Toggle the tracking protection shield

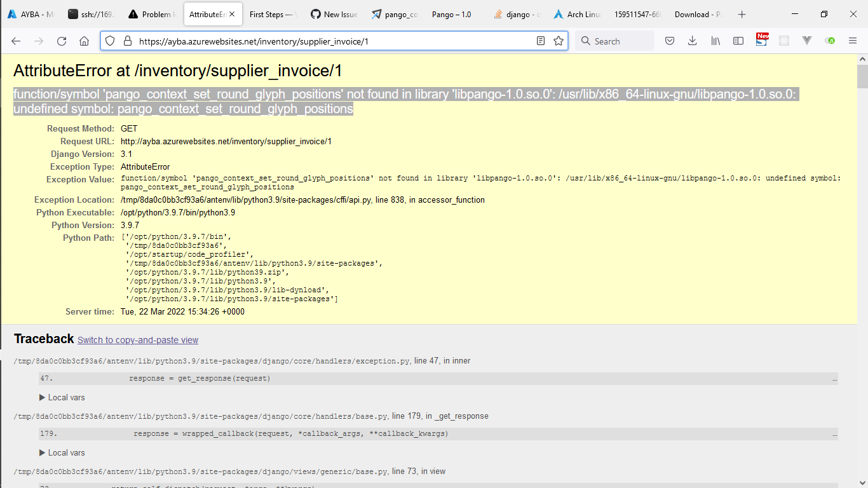coord(111,40)
